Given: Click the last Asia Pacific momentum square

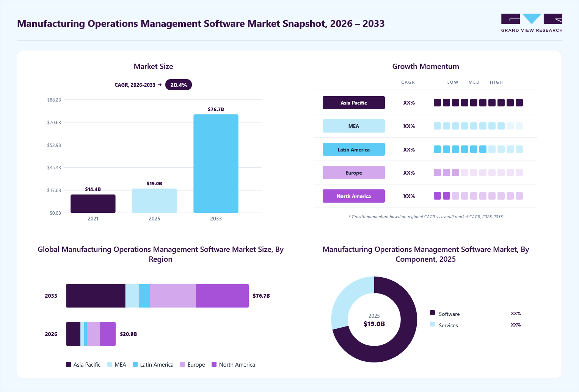Looking at the screenshot, I should click(519, 103).
